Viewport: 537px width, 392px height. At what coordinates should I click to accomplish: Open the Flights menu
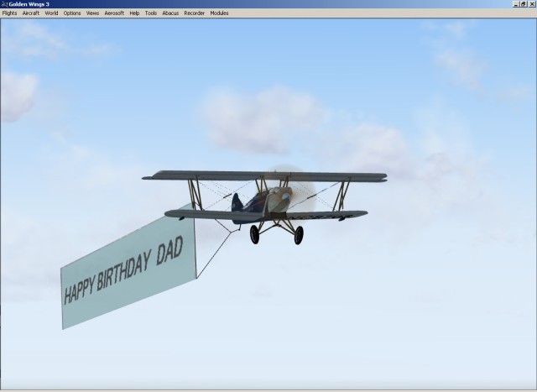point(9,13)
